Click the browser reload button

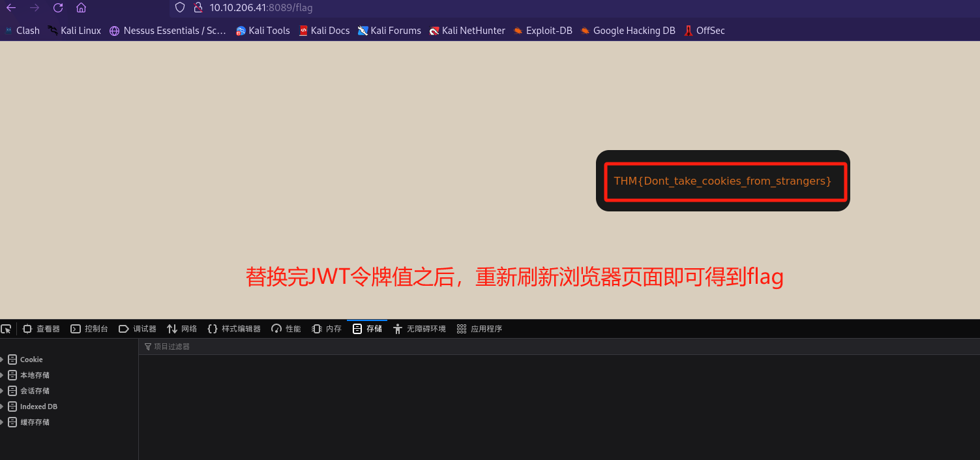(58, 8)
